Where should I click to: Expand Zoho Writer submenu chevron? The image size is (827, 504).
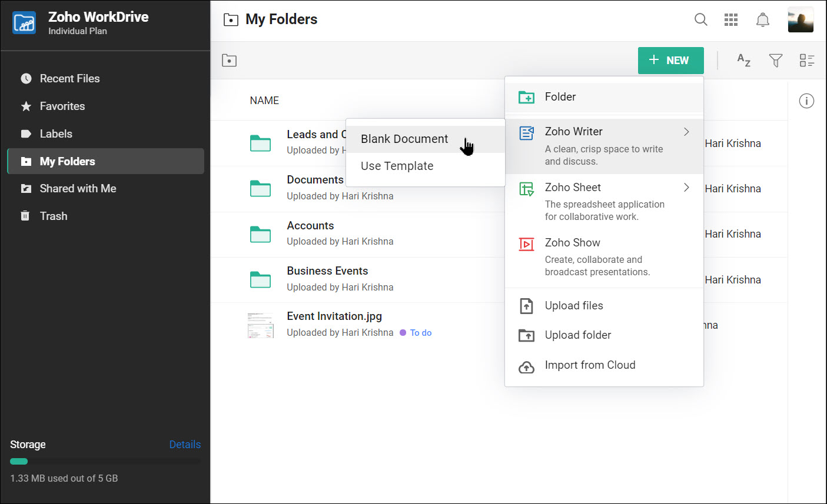click(686, 132)
